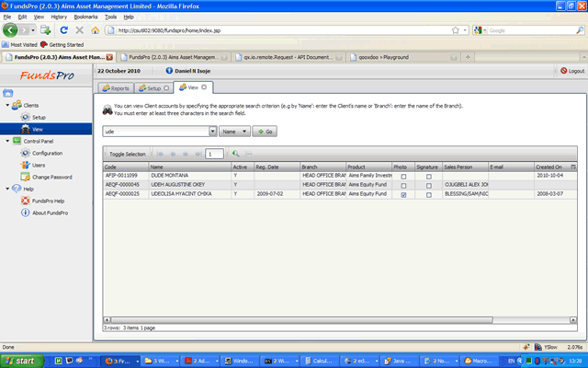
Task: Click the search magnifier icon in grid toolbar
Action: (235, 154)
